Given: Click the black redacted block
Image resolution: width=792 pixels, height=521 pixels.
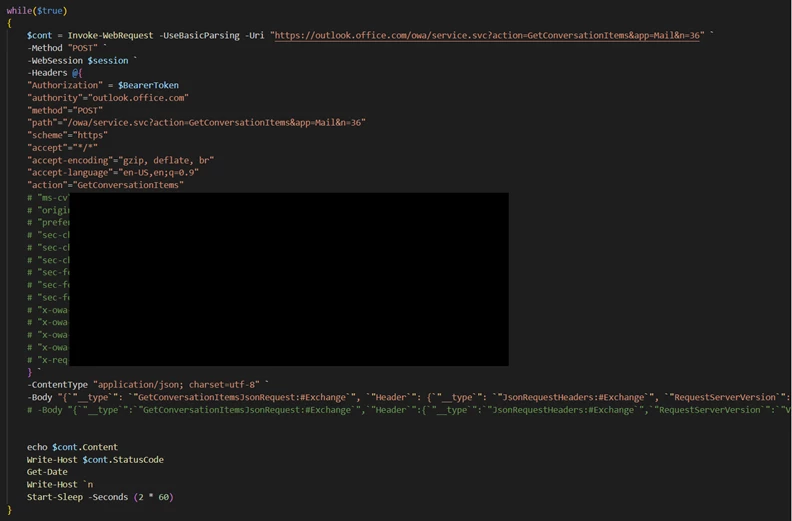Looking at the screenshot, I should [288, 279].
